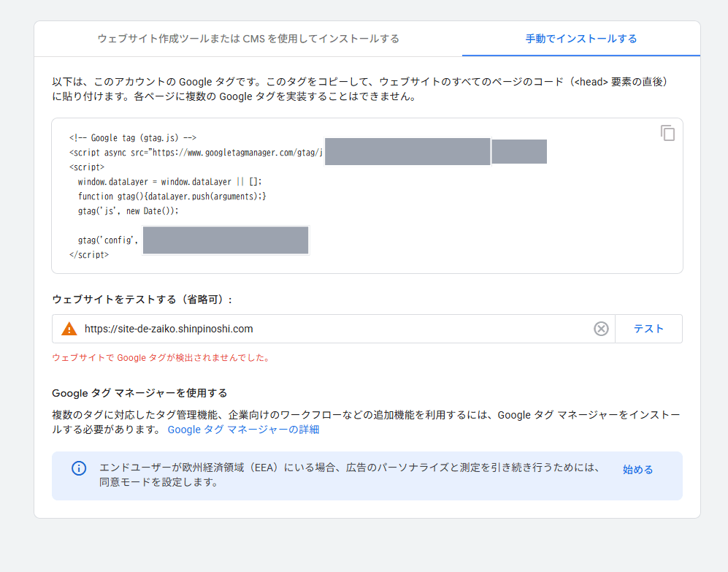The height and width of the screenshot is (572, 728).
Task: Click the function gtag() code line
Action: click(172, 196)
